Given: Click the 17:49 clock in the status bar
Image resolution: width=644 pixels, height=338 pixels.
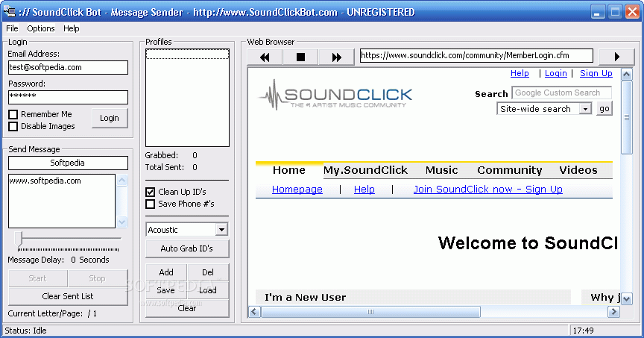Looking at the screenshot, I should (583, 331).
